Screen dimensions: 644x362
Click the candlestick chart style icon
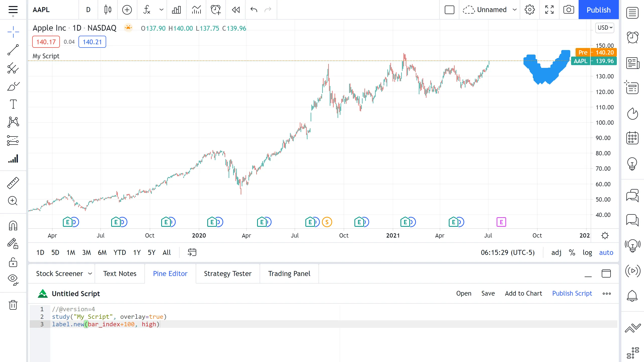click(108, 10)
